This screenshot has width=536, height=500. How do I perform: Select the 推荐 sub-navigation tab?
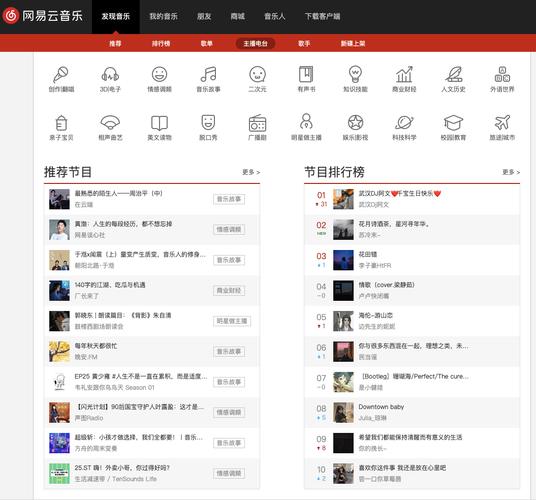pos(115,43)
